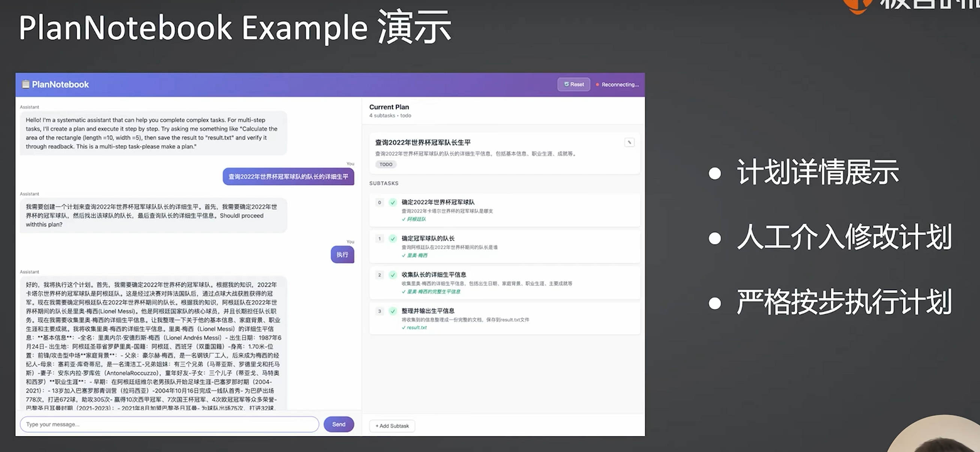Click slide bullet 人工介入修改计划

[844, 237]
